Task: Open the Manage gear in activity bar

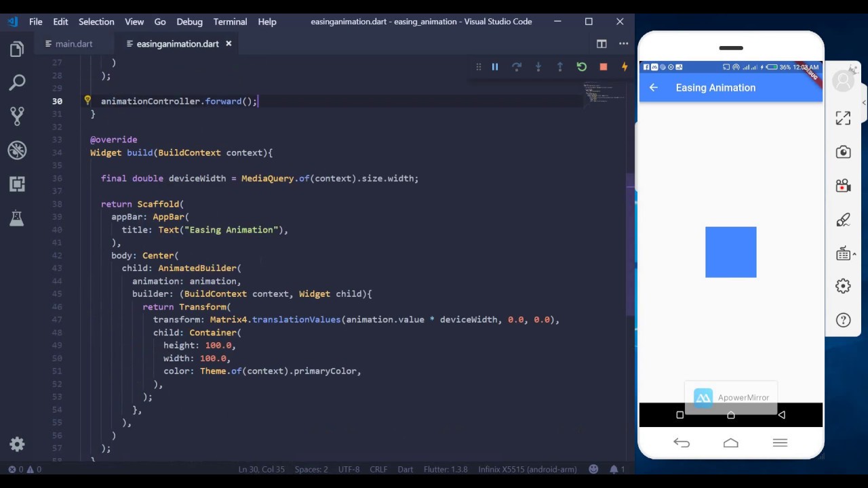Action: (17, 445)
